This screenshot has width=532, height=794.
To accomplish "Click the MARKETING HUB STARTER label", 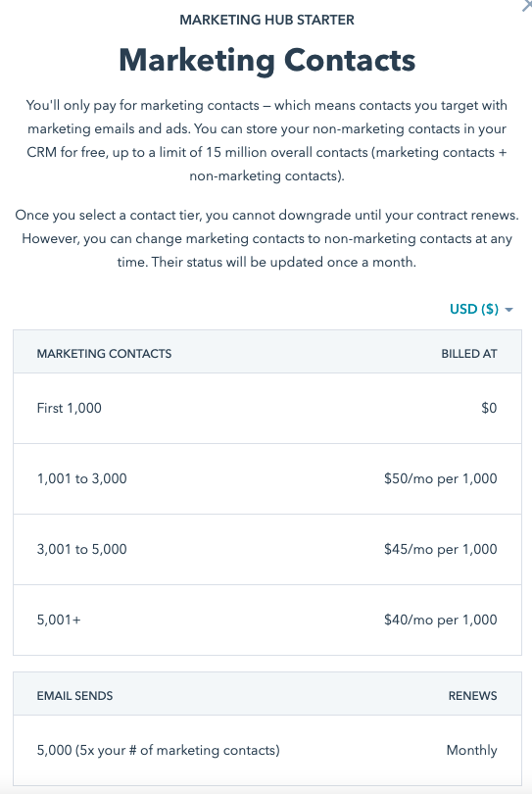I will [x=266, y=21].
